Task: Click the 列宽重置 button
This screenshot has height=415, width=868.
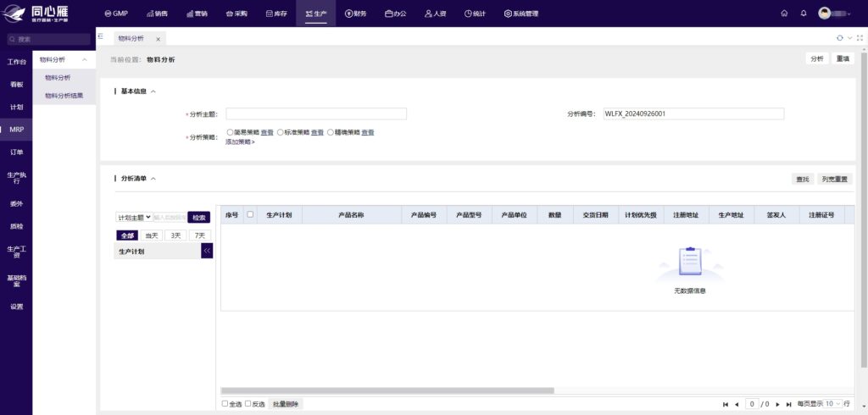Action: coord(835,180)
